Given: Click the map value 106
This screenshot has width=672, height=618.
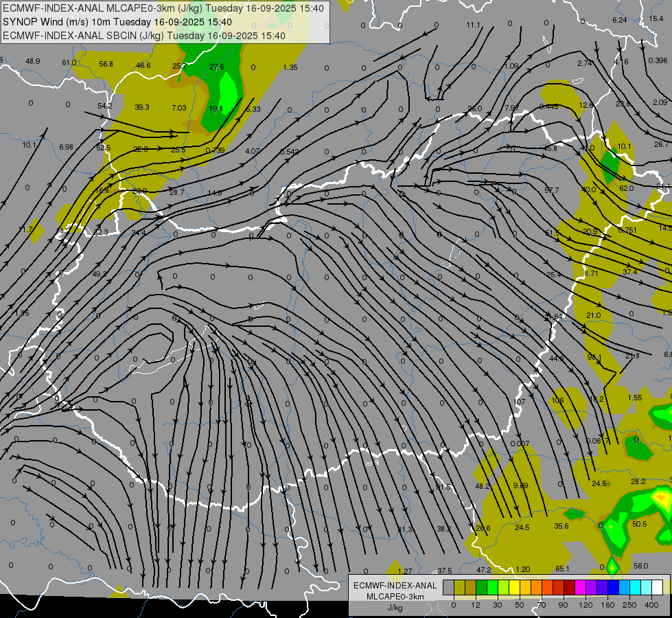Looking at the screenshot, I should click(x=557, y=400).
